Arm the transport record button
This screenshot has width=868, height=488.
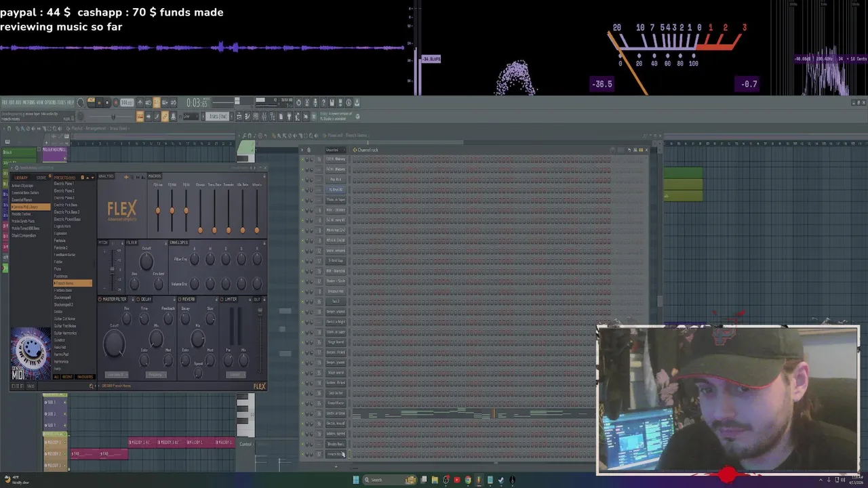click(115, 102)
